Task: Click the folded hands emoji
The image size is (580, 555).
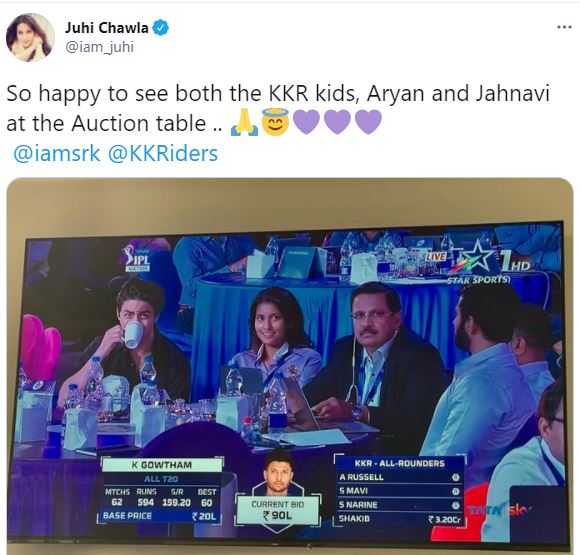Action: coord(244,123)
